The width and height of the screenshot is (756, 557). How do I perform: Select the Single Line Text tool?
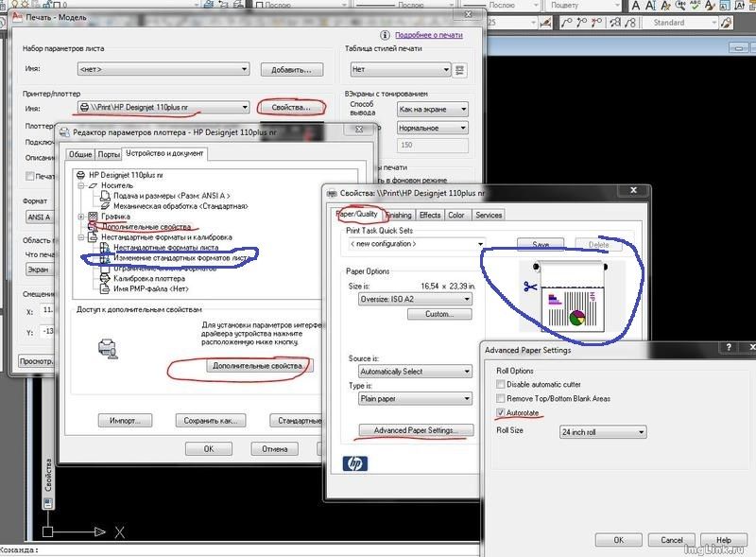pos(650,6)
